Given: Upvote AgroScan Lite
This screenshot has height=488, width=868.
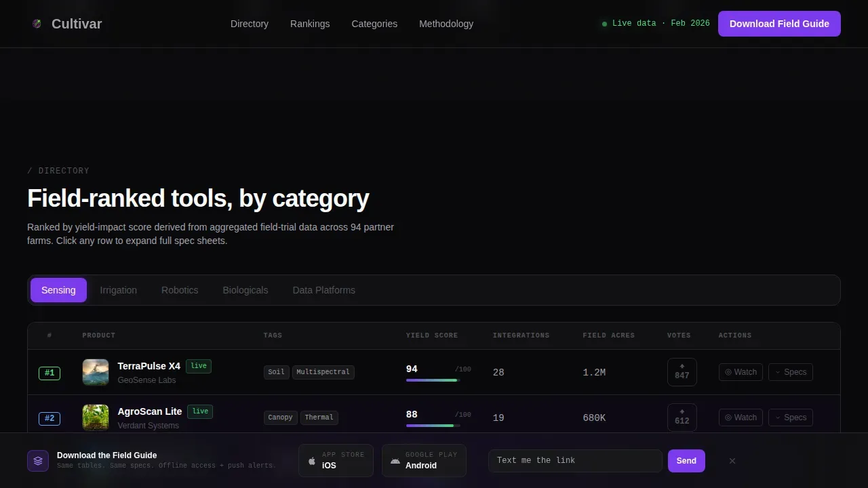Looking at the screenshot, I should pyautogui.click(x=682, y=418).
